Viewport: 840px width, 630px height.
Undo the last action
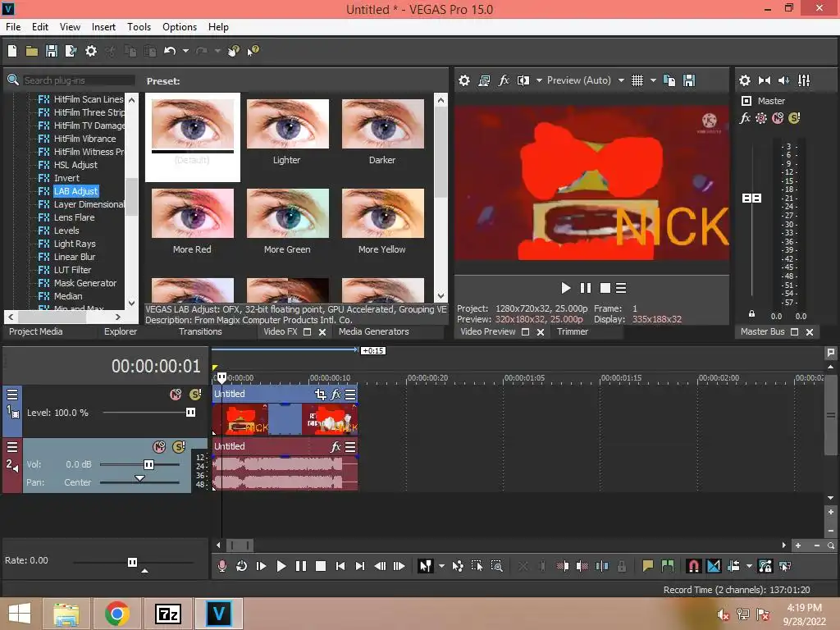pyautogui.click(x=170, y=51)
